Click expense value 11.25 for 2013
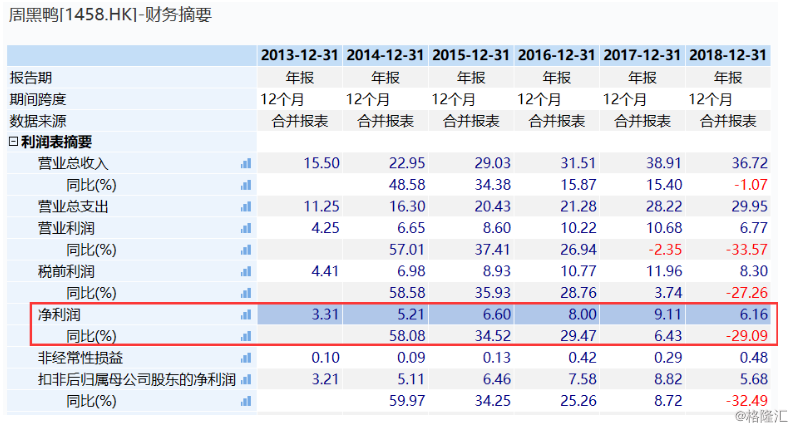The width and height of the screenshot is (795, 430). pyautogui.click(x=321, y=206)
